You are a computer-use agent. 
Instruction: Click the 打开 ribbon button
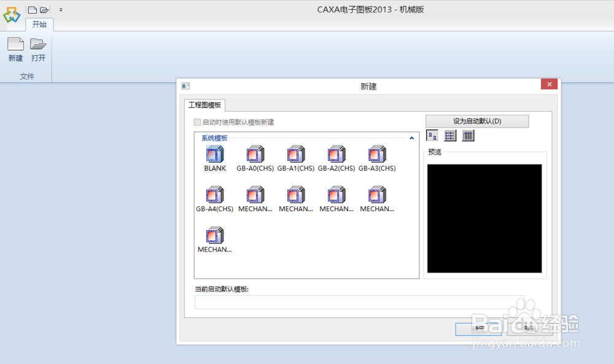pyautogui.click(x=38, y=50)
